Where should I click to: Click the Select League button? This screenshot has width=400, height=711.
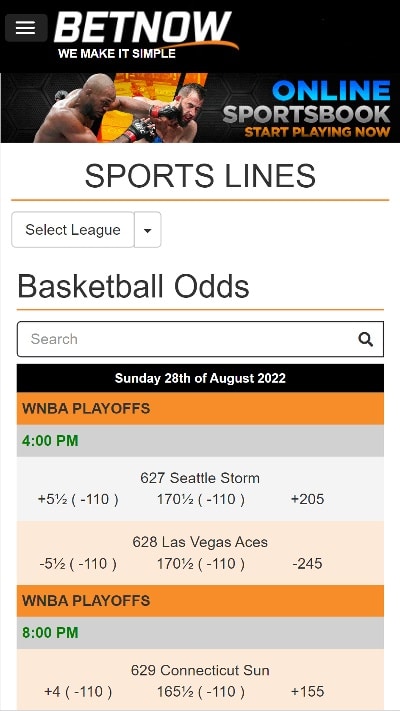click(73, 229)
